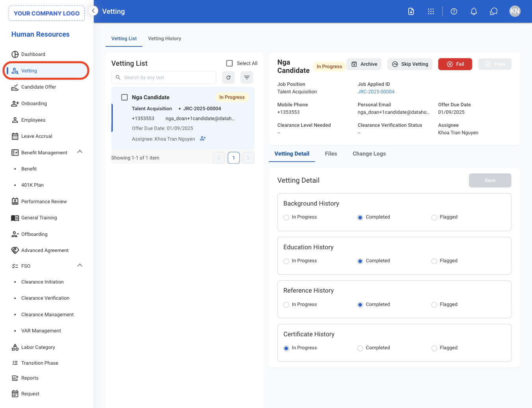The image size is (532, 408).
Task: Click the next page arrow in pagination
Action: (248, 158)
